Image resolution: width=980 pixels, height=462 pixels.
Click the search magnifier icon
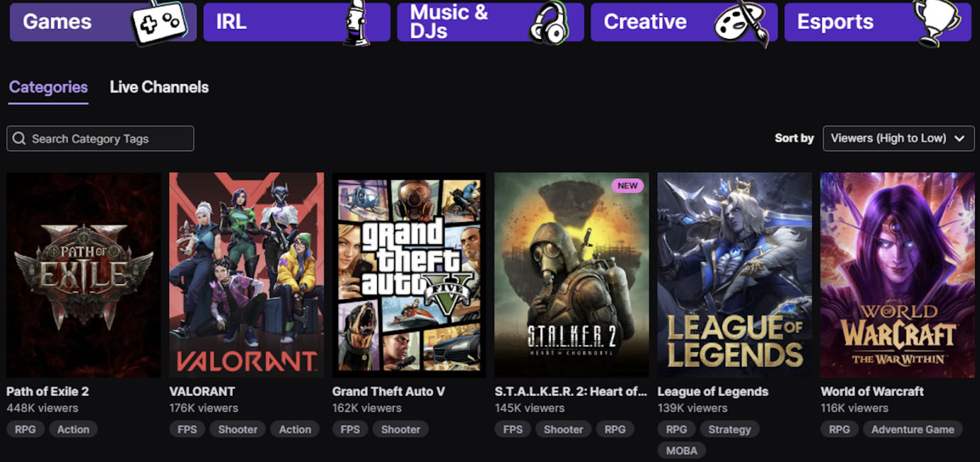pos(19,138)
